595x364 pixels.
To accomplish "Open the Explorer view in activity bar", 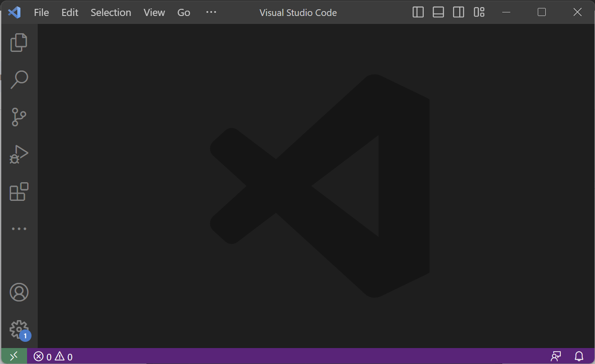I will coord(19,43).
